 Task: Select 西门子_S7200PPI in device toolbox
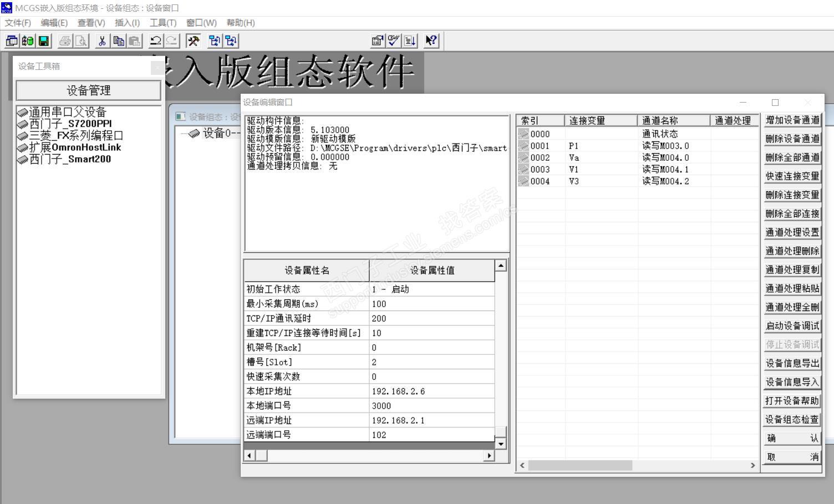pos(64,124)
